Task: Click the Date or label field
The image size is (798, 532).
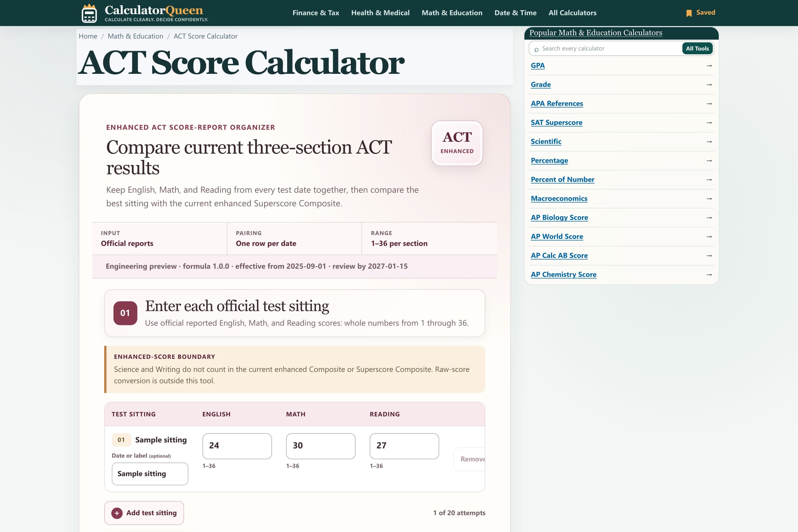Action: tap(150, 474)
